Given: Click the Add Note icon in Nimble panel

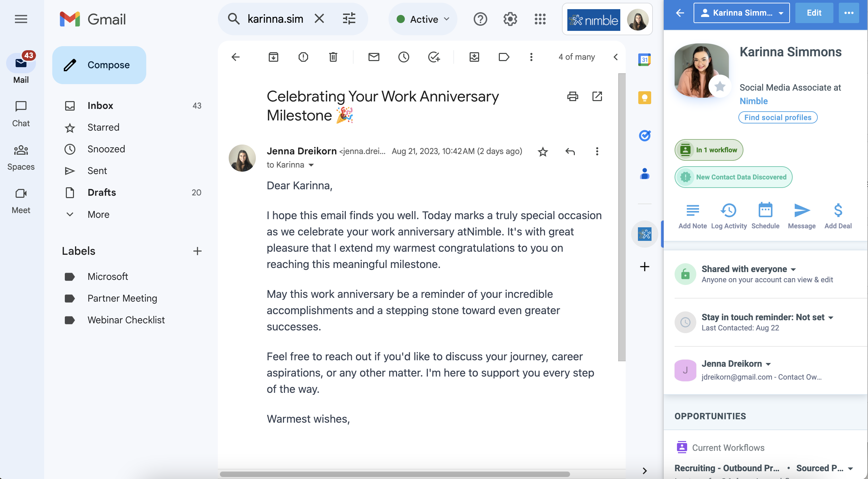Looking at the screenshot, I should 692,211.
